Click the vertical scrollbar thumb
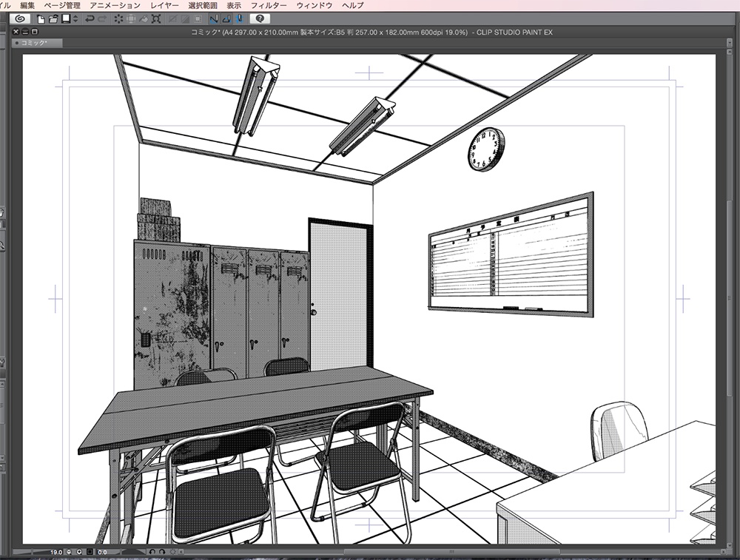 [x=730, y=297]
